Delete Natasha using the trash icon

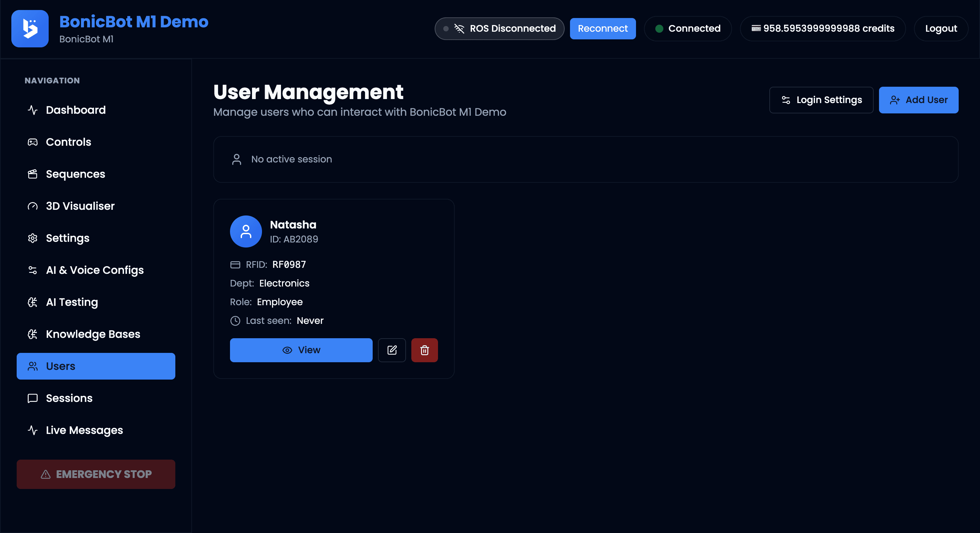[425, 350]
